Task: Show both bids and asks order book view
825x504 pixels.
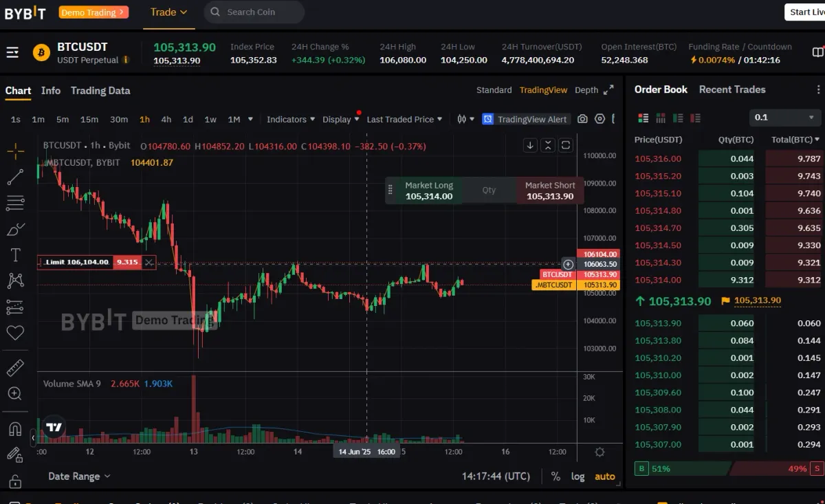Action: (x=643, y=118)
